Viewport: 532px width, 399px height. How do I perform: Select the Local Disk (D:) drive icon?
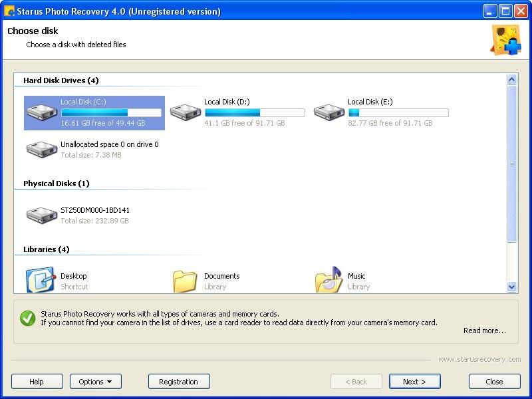click(x=186, y=112)
